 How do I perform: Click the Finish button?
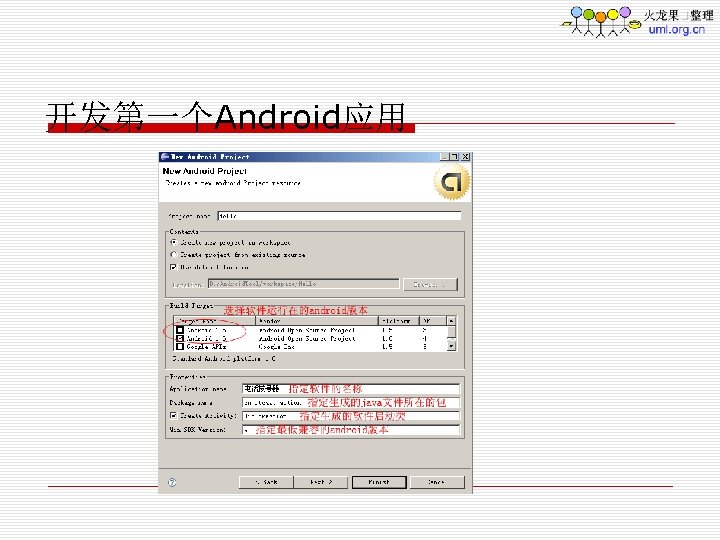tap(379, 482)
